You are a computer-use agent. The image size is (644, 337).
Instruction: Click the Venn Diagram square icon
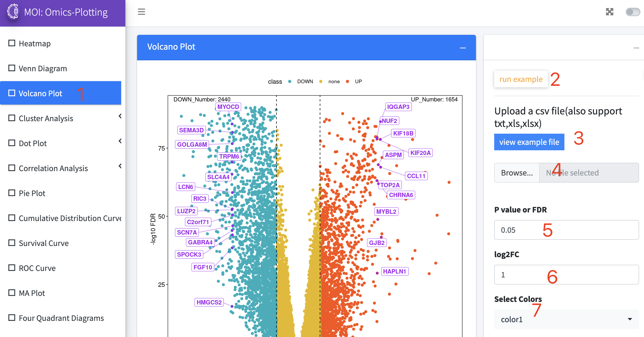click(12, 68)
